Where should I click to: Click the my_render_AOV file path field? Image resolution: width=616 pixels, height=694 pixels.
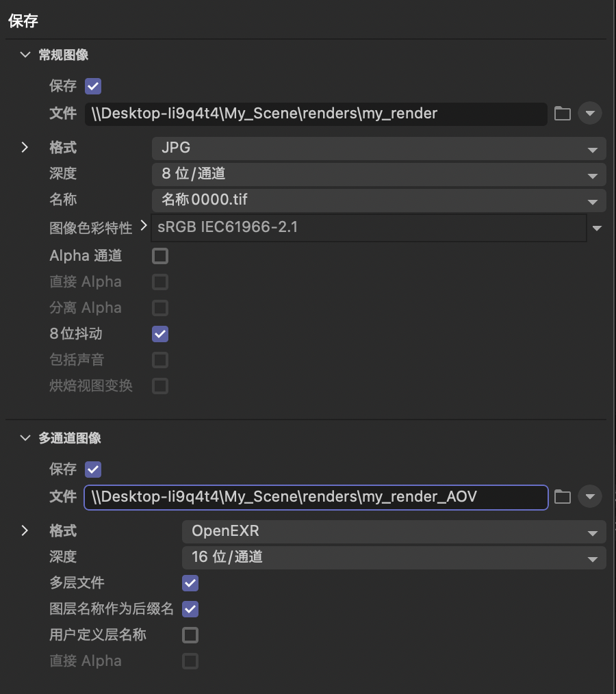pyautogui.click(x=316, y=498)
